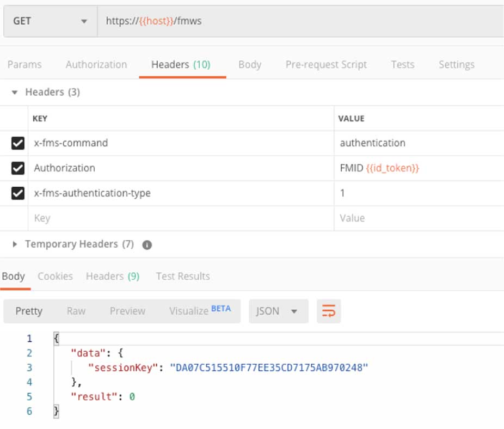This screenshot has width=504, height=429.
Task: Click the "data" key in response
Action: pos(88,353)
